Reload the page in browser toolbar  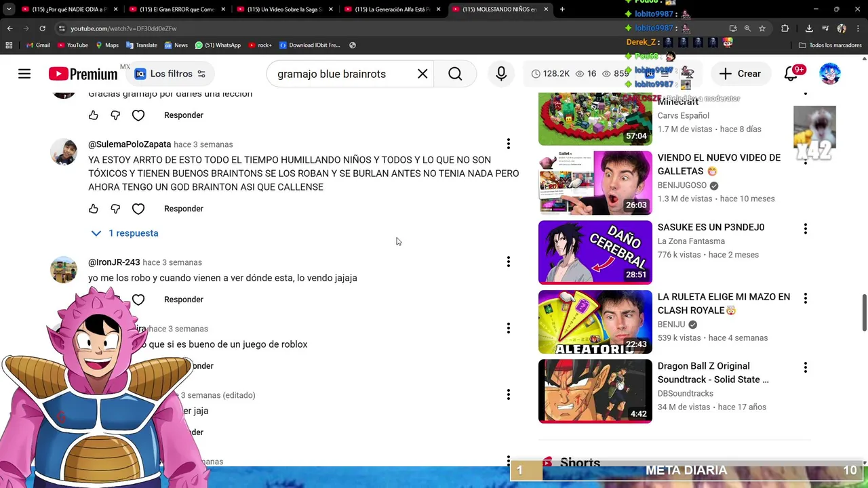42,28
